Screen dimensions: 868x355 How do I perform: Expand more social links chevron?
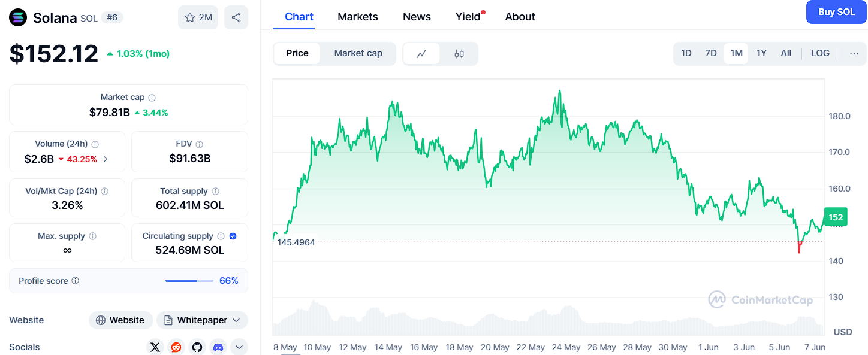tap(239, 347)
